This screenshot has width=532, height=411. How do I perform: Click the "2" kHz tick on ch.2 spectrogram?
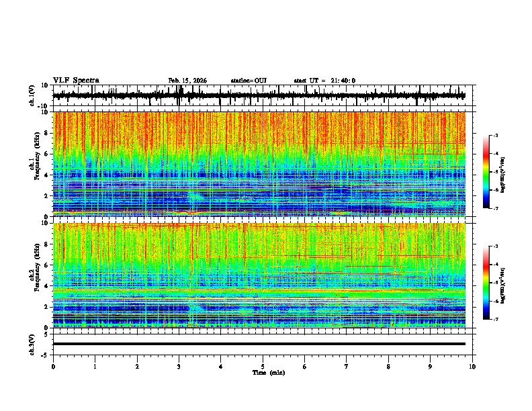(x=46, y=307)
